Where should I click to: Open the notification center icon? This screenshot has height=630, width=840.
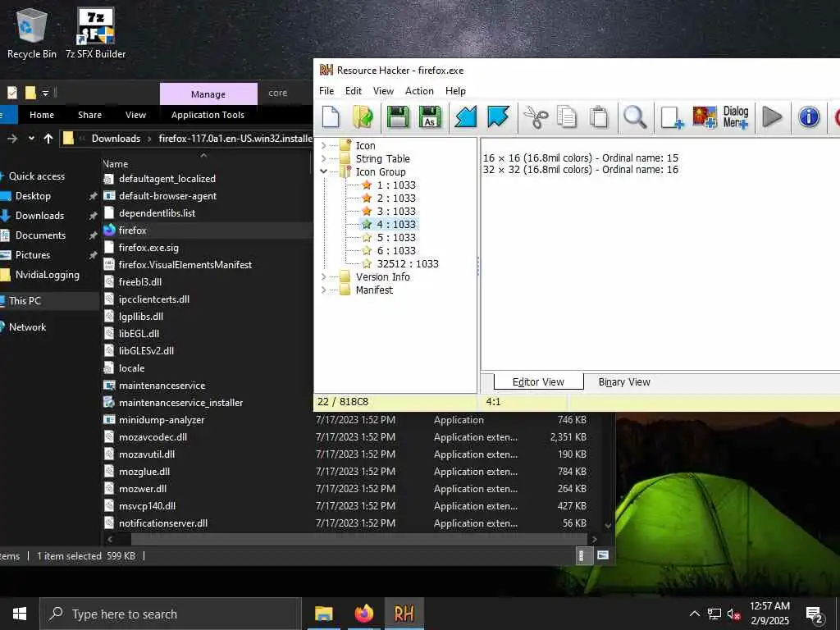(x=815, y=614)
